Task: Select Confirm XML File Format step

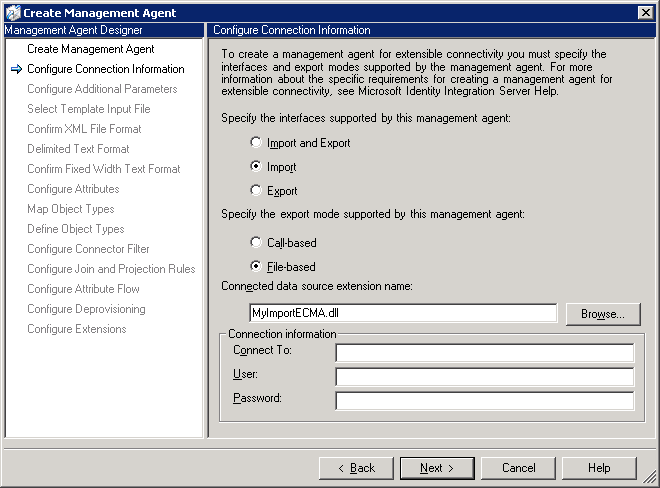Action: pyautogui.click(x=84, y=129)
